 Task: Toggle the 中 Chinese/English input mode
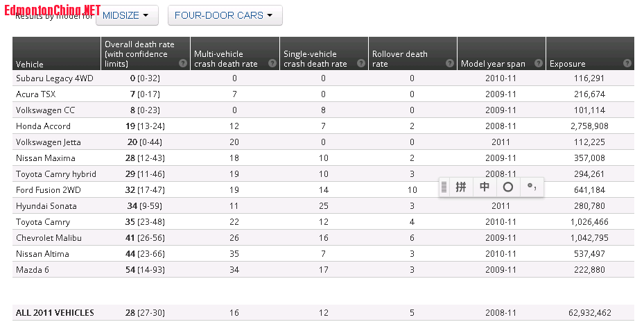[485, 187]
